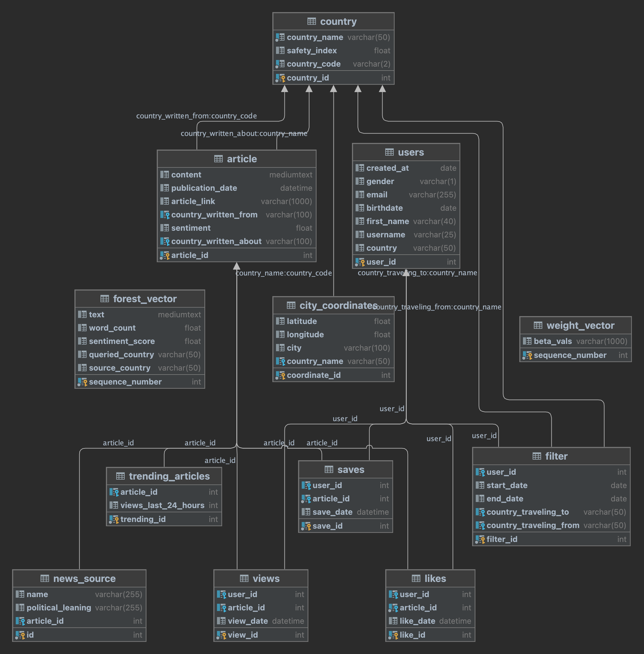Select the start_date column in filter
This screenshot has width=644, height=654.
551,486
